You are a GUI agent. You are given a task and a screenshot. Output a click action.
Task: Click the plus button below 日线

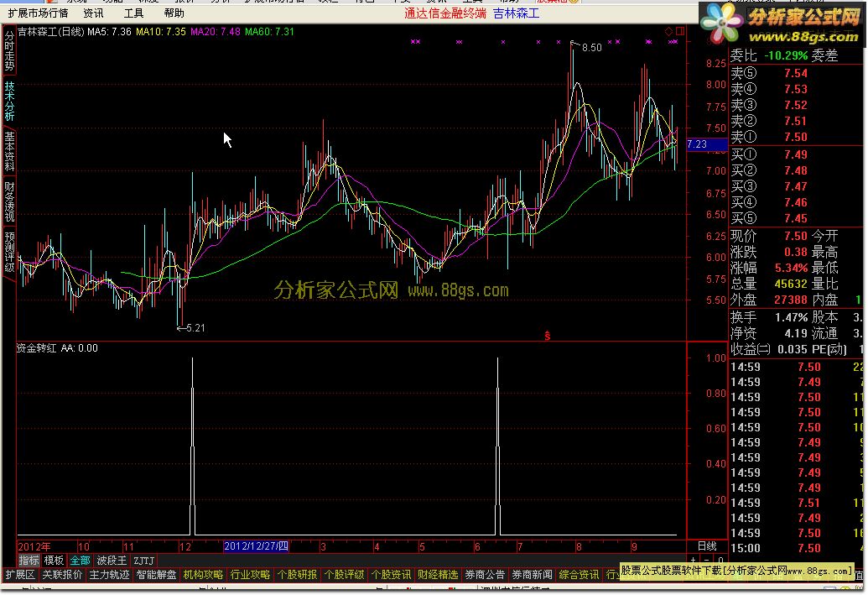point(693,560)
